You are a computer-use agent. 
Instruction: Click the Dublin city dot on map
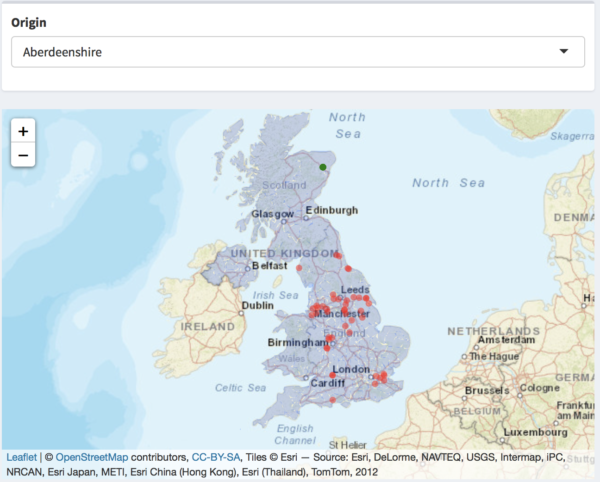[240, 311]
